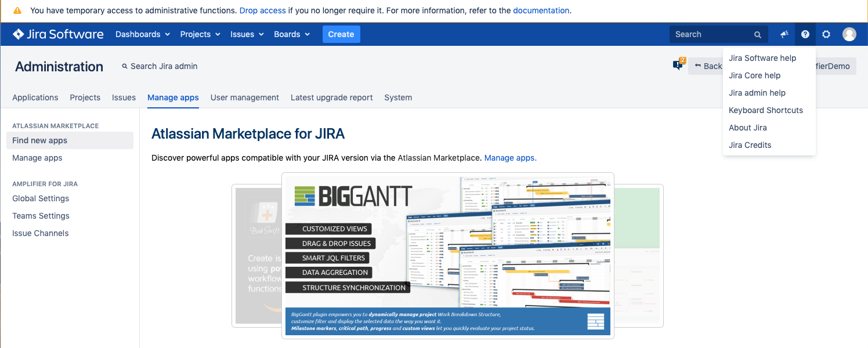Viewport: 868px width, 348px height.
Task: Switch to the User management tab
Action: click(x=244, y=97)
